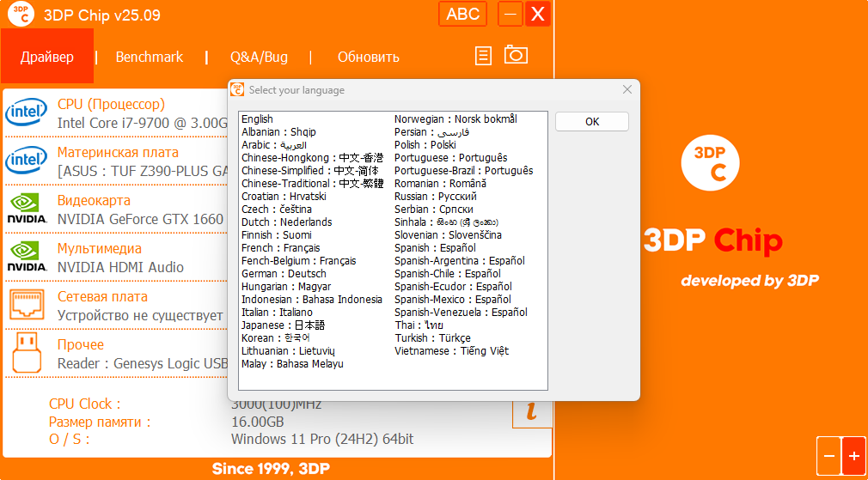Open the Сетевая плата driver link
The width and height of the screenshot is (868, 480).
pyautogui.click(x=102, y=296)
